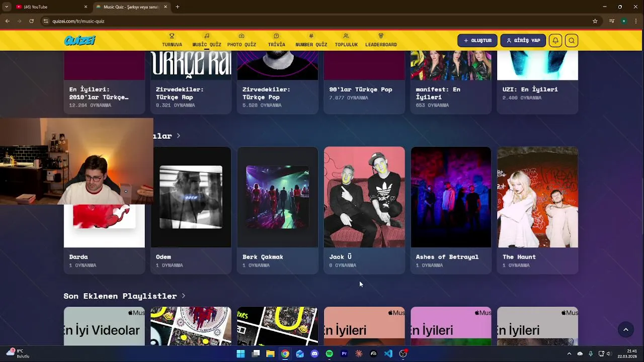Open the Topluluk nav item

(346, 40)
